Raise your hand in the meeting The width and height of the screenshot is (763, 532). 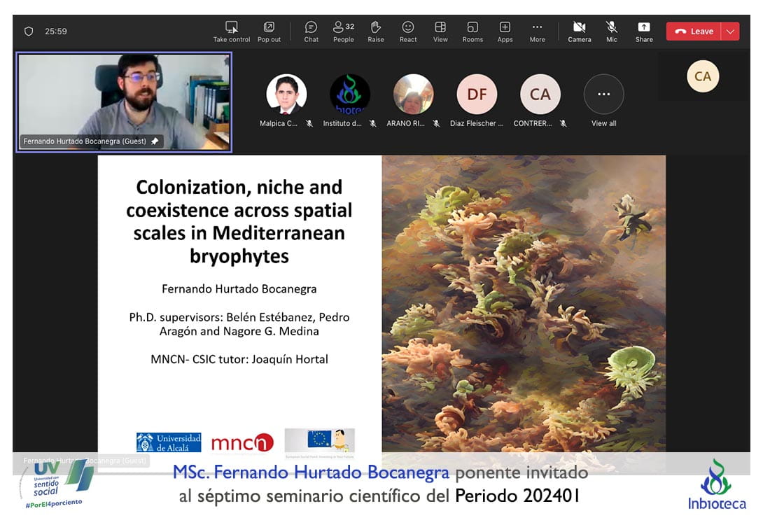pos(376,28)
